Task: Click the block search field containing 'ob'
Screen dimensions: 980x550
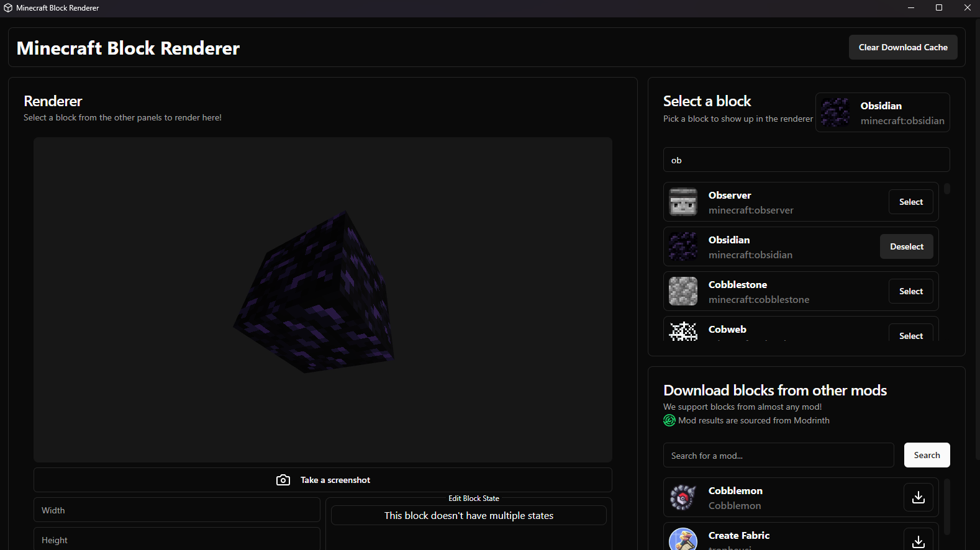Action: pos(807,160)
